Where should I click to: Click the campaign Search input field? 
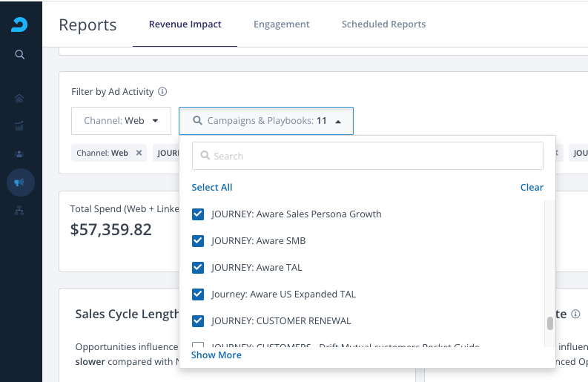coord(368,156)
